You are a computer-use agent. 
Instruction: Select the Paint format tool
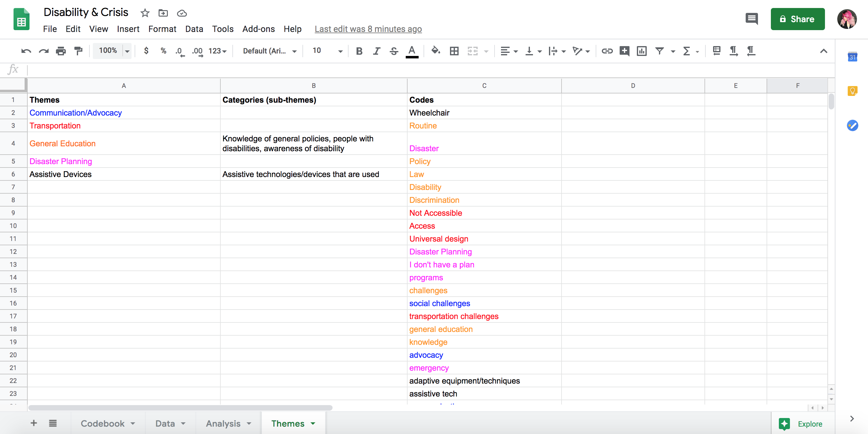(x=78, y=51)
